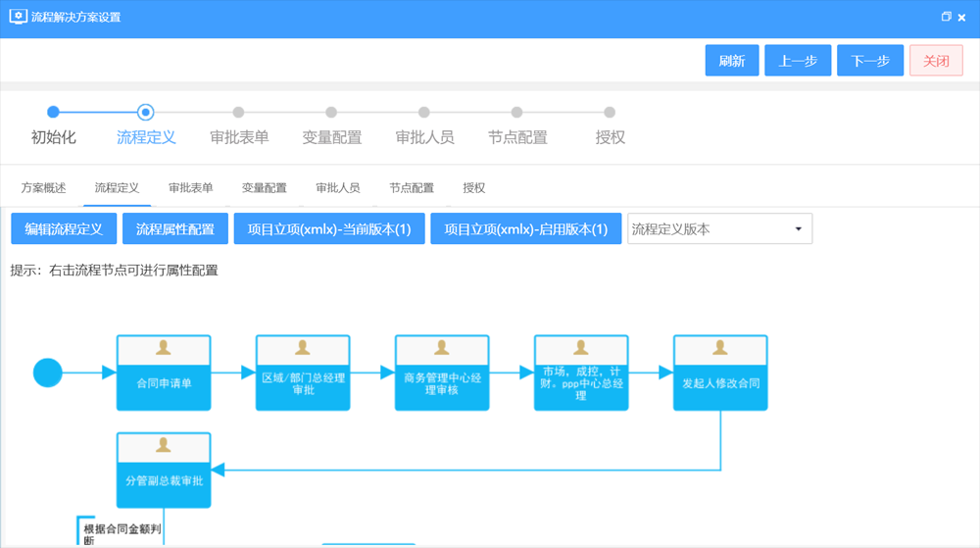Open the 流程定义版本 dropdown

pyautogui.click(x=719, y=229)
